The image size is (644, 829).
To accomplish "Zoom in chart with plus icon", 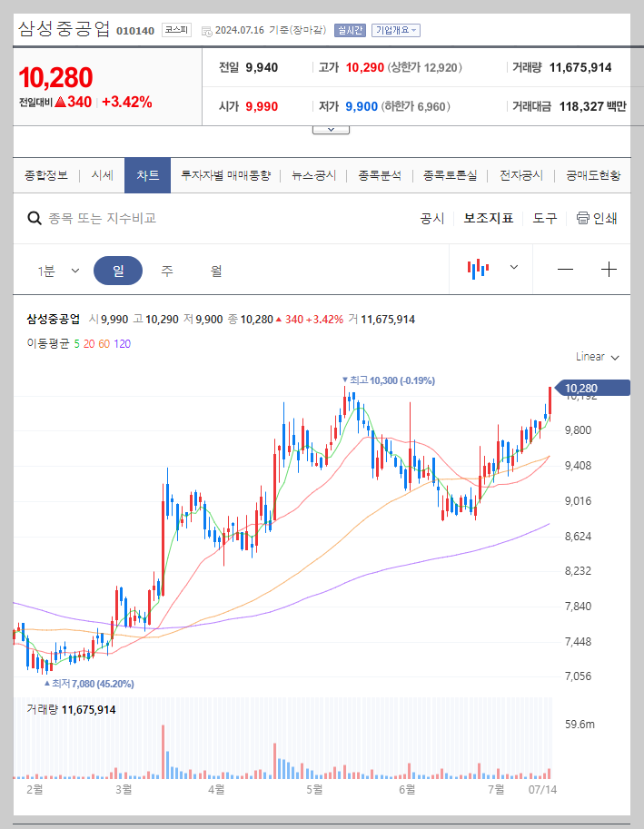I will point(609,270).
